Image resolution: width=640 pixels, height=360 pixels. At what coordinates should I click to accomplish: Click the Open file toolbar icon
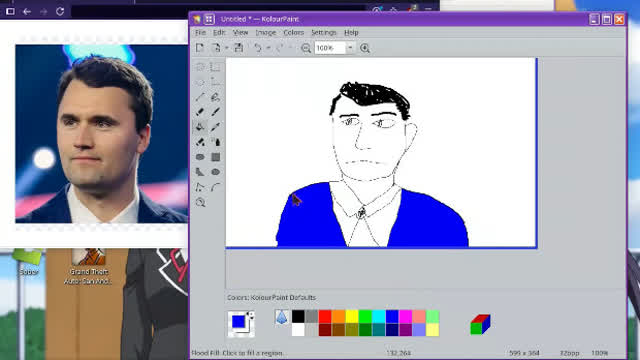pos(216,48)
